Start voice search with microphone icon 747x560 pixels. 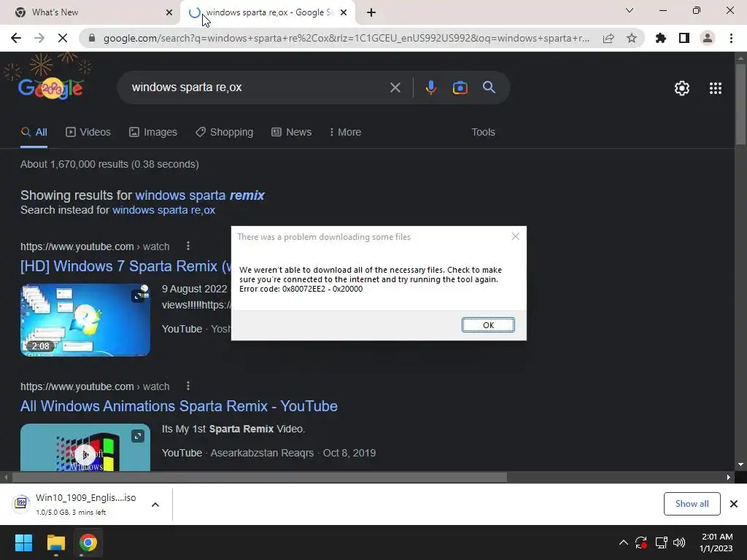(x=430, y=87)
